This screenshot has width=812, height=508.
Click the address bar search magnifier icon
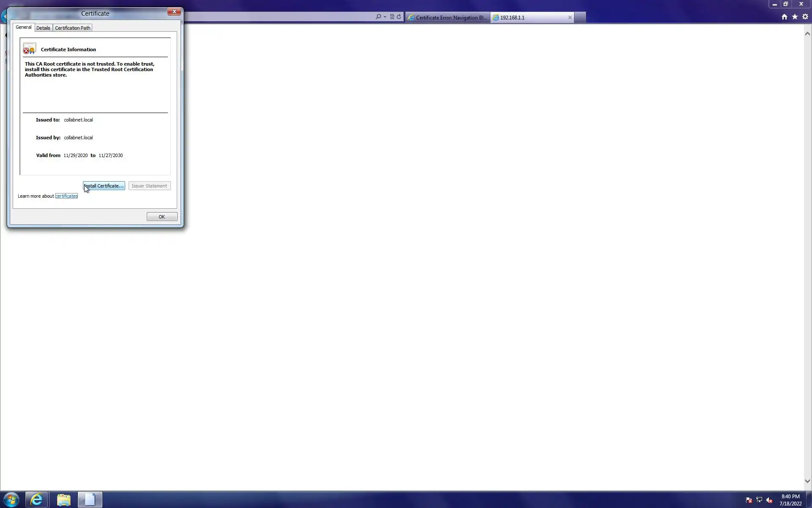378,17
